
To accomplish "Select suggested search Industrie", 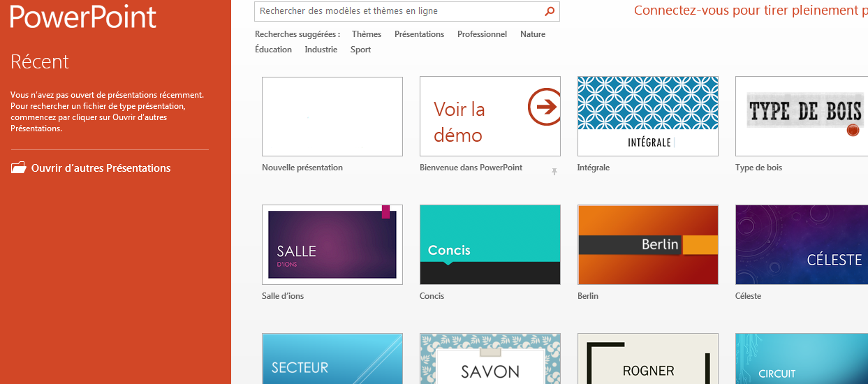I will point(321,50).
